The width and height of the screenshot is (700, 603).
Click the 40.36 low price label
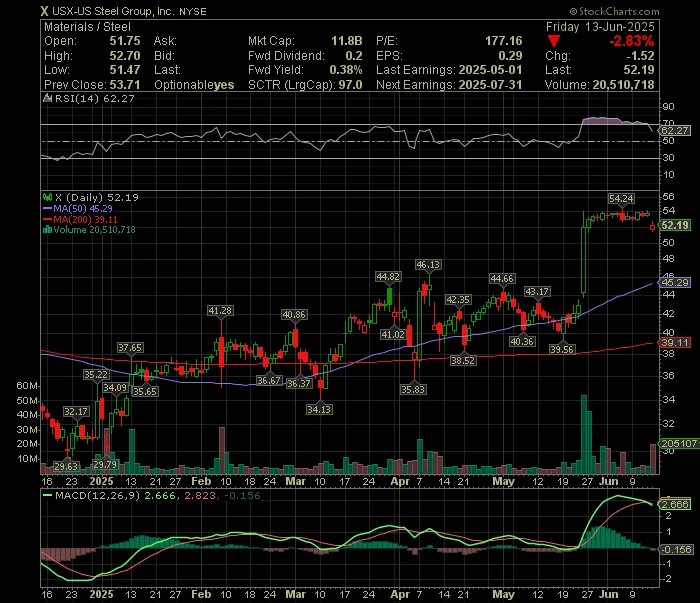(x=522, y=342)
